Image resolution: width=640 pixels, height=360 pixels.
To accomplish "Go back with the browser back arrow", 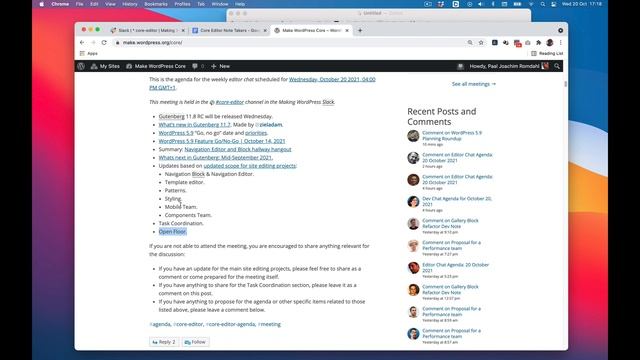I will 82,42.
